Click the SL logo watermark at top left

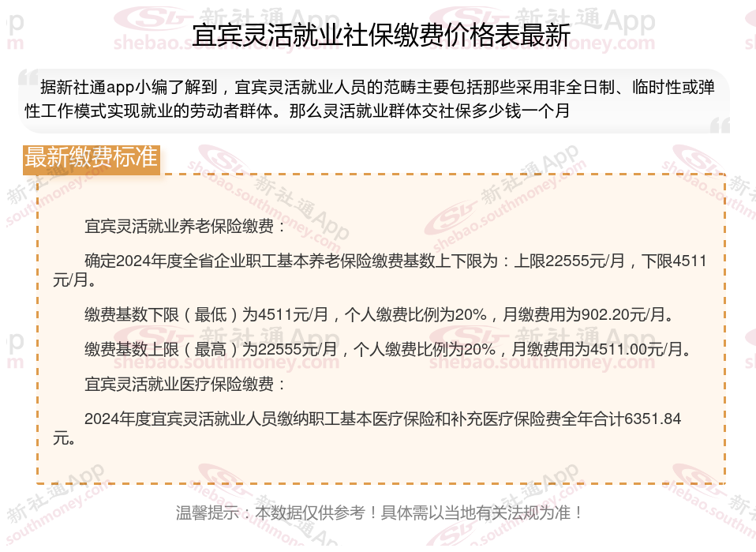(x=152, y=18)
